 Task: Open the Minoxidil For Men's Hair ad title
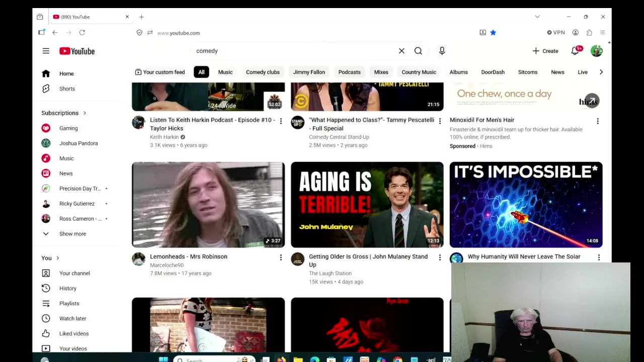pos(482,120)
